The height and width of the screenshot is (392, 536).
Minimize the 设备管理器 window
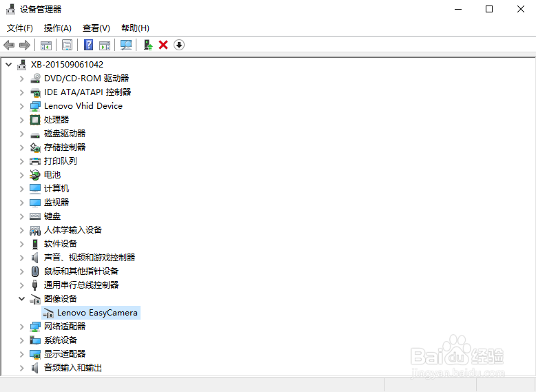click(458, 9)
